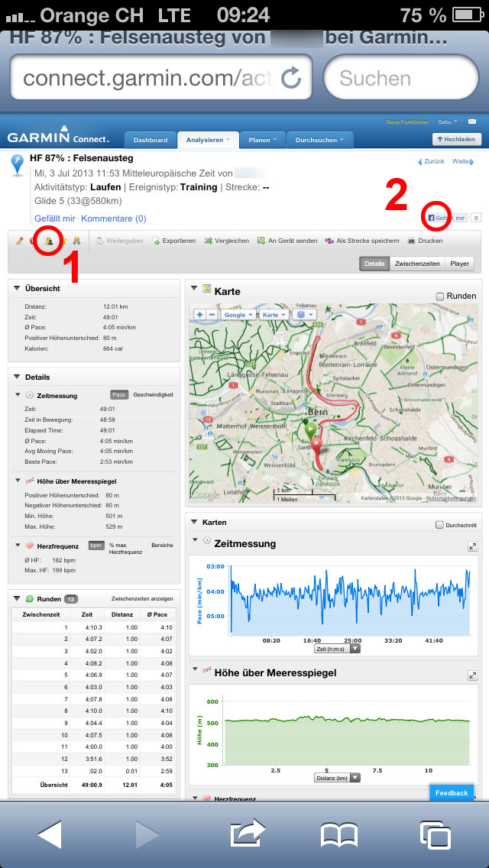Click the pencil edit icon in activity toolbar
Viewport: 489px width, 868px height.
coord(20,241)
